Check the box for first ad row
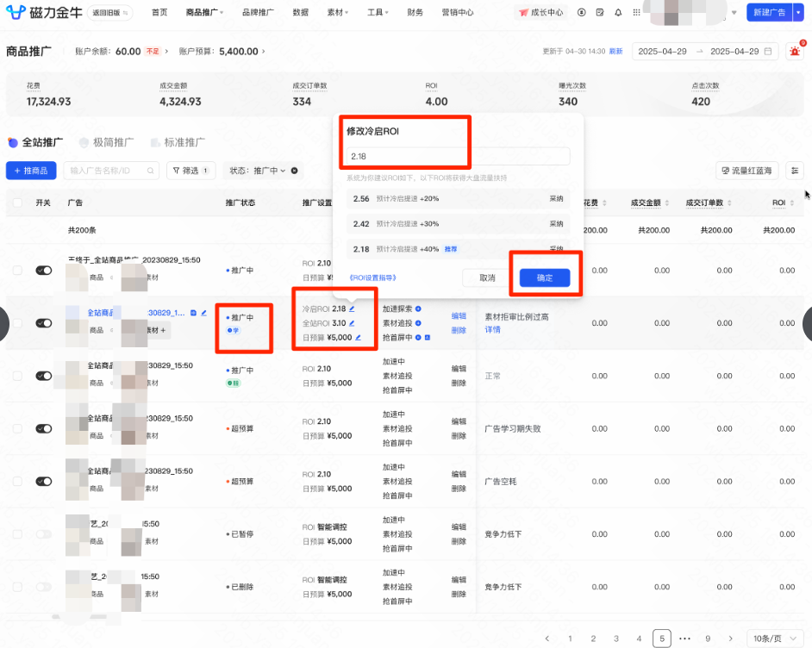Image resolution: width=812 pixels, height=648 pixels. click(17, 271)
